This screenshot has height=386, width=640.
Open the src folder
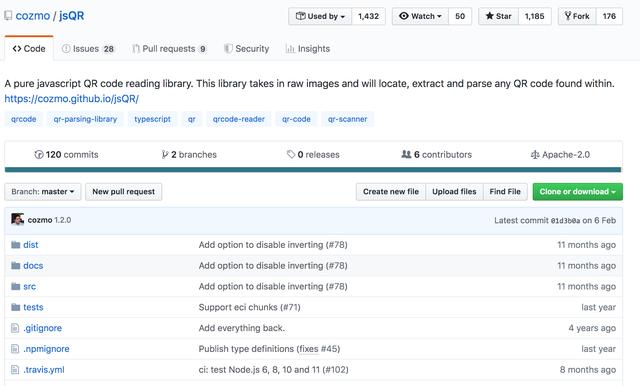(x=29, y=286)
